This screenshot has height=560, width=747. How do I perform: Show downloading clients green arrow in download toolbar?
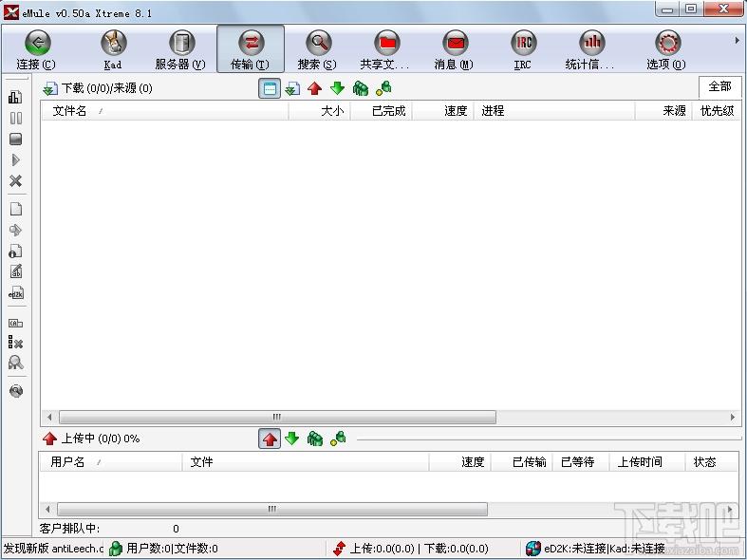[x=338, y=88]
